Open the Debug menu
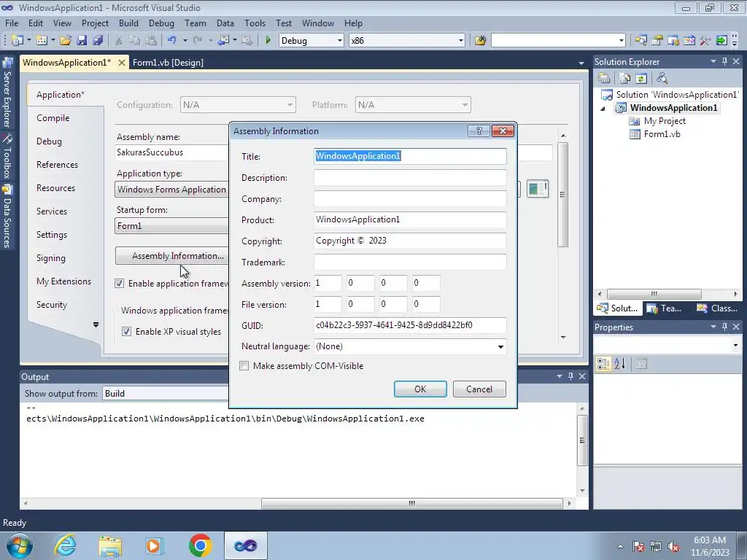 [x=161, y=23]
